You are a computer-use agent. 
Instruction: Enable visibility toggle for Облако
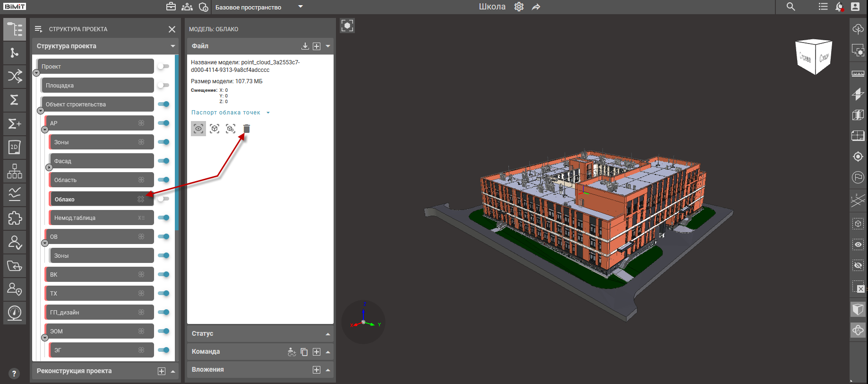point(163,199)
